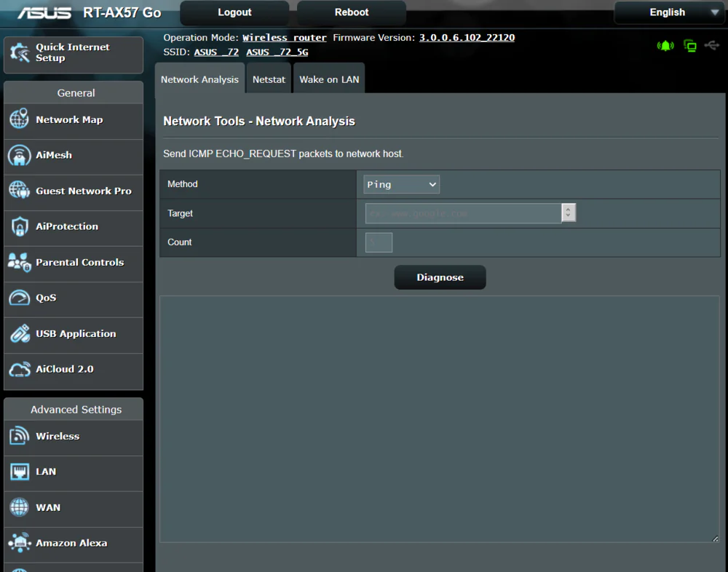Click into the Target input field
The height and width of the screenshot is (572, 728).
pos(463,213)
